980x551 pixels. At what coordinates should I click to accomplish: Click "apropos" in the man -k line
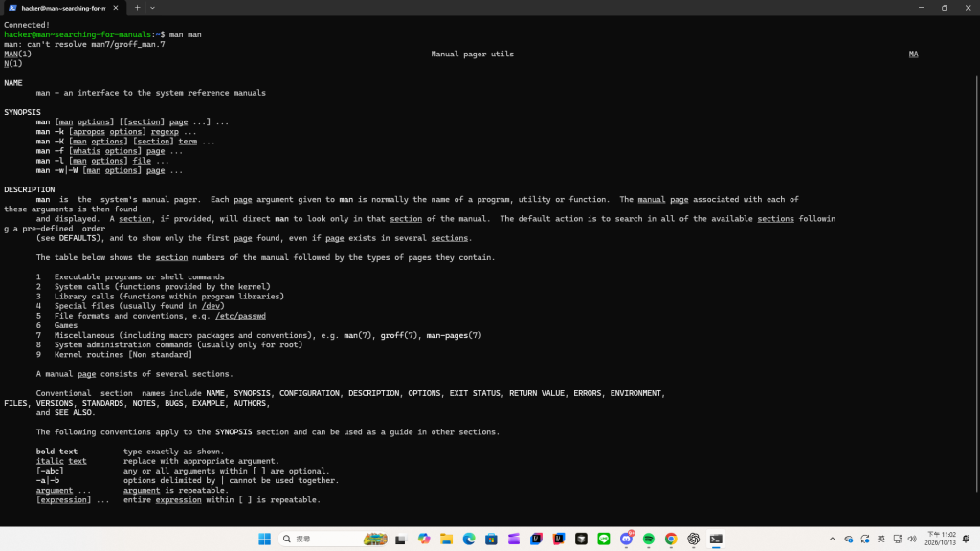[89, 132]
